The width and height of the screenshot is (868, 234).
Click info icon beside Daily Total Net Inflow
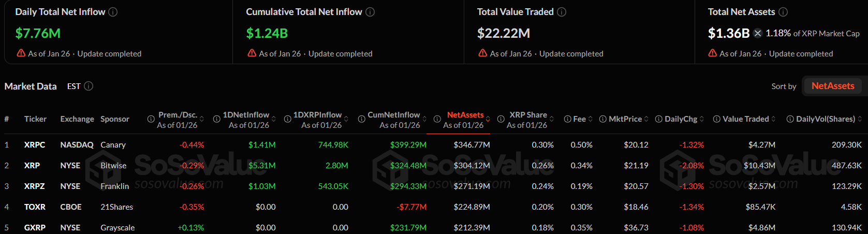pos(113,12)
